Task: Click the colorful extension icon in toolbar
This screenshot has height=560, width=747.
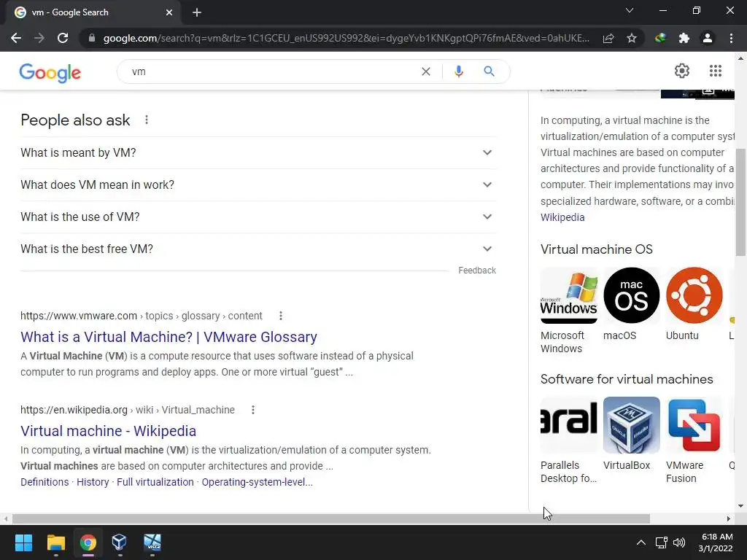Action: pos(660,38)
